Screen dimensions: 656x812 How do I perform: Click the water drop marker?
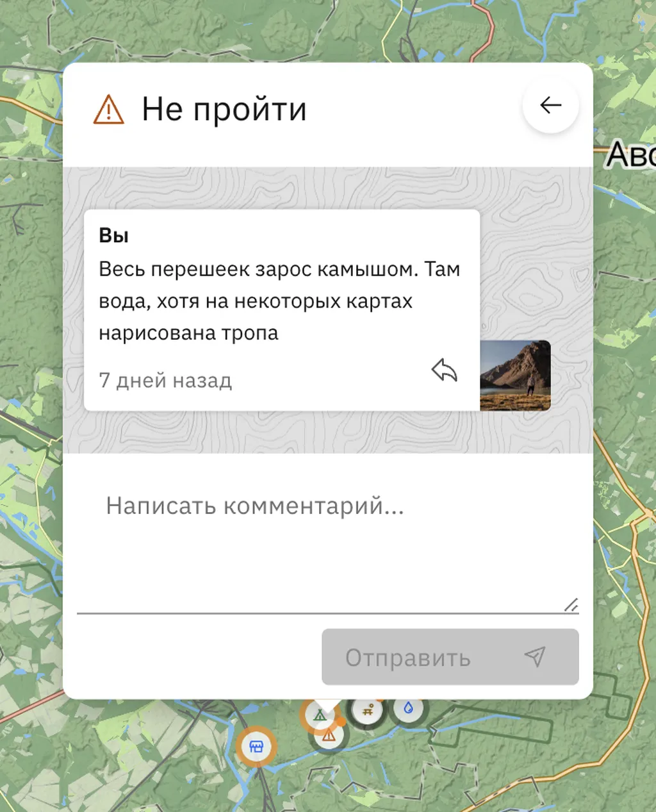point(408,709)
